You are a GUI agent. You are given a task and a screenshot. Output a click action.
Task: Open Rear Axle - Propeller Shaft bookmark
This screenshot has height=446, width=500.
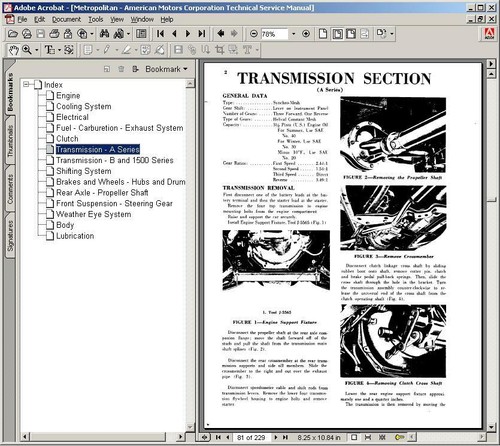pyautogui.click(x=102, y=193)
